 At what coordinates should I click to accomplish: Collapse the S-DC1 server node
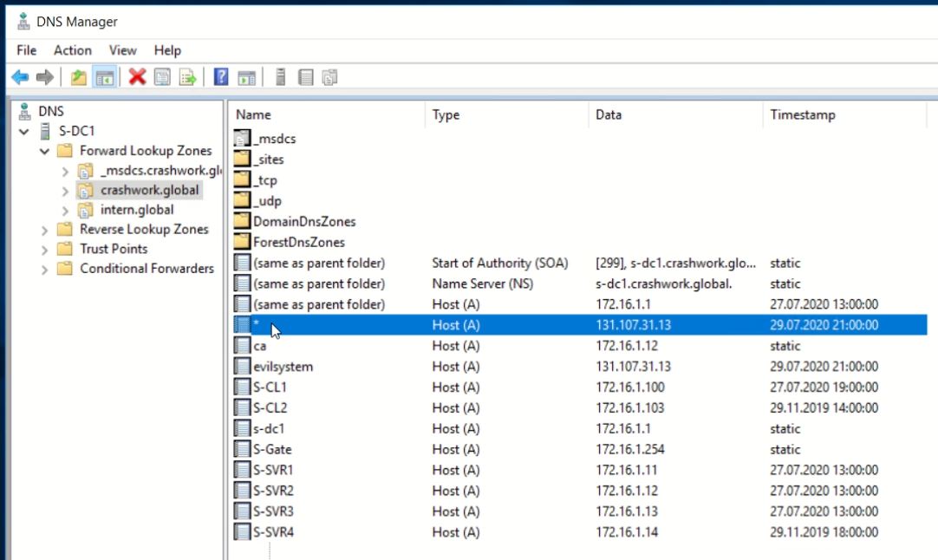click(x=24, y=131)
